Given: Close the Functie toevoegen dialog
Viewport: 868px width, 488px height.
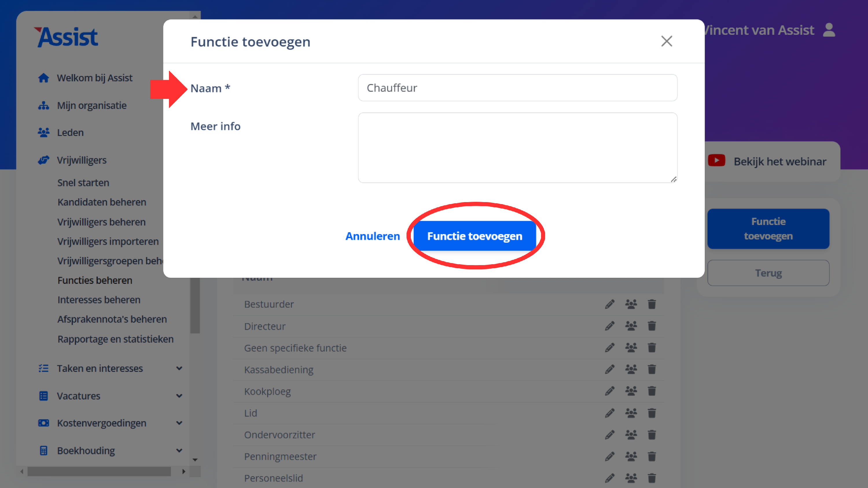Looking at the screenshot, I should click(667, 41).
